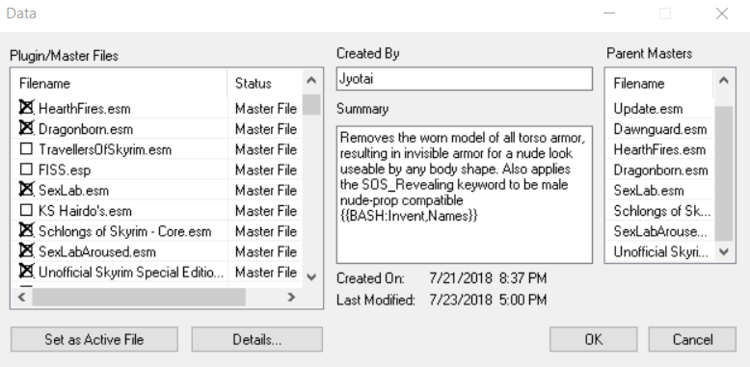
Task: Click the plugin list scroll-up arrow
Action: point(311,80)
